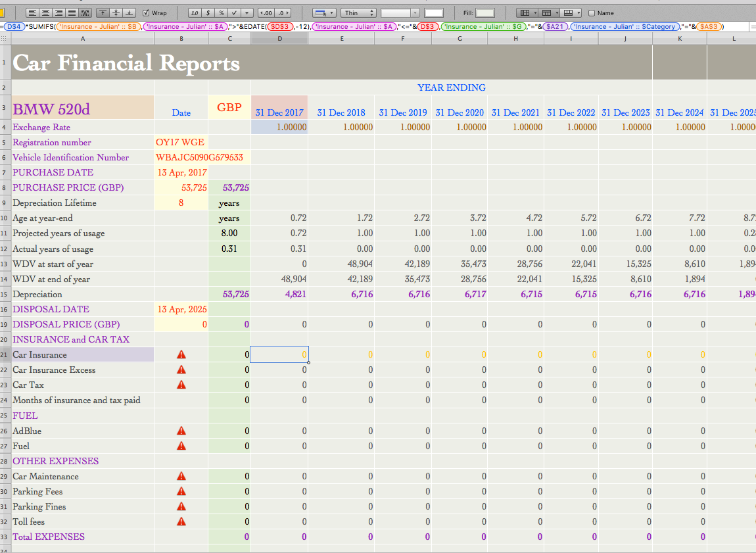
Task: Select row 21 header
Action: (x=5, y=355)
